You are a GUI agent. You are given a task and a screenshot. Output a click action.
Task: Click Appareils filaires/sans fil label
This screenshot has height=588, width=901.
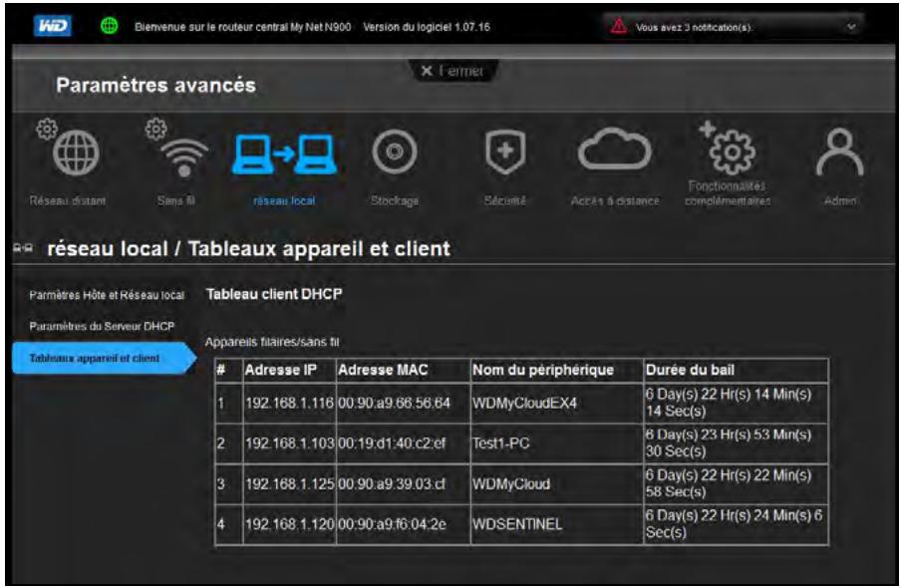[272, 342]
